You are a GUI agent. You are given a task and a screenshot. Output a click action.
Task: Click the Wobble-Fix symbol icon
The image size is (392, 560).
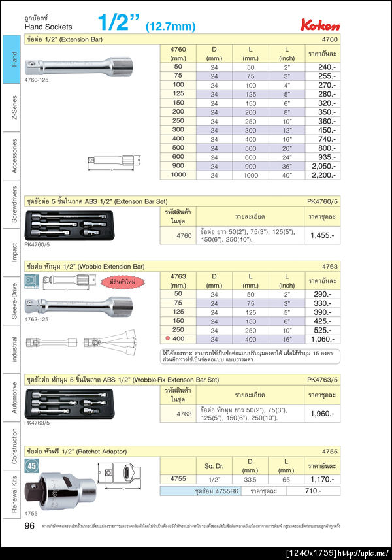(x=32, y=282)
